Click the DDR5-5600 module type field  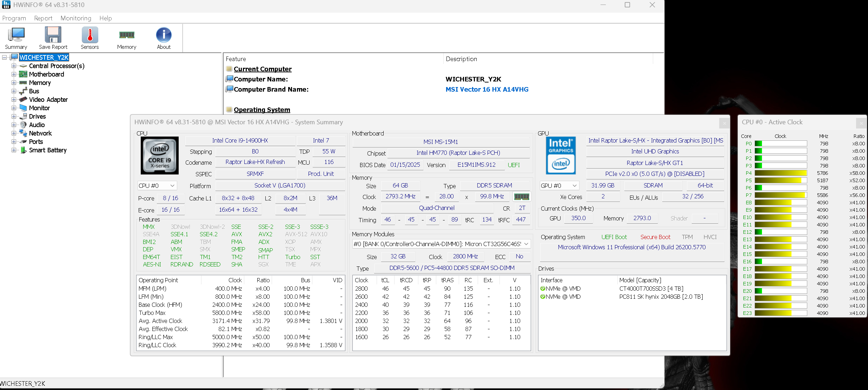click(x=452, y=268)
